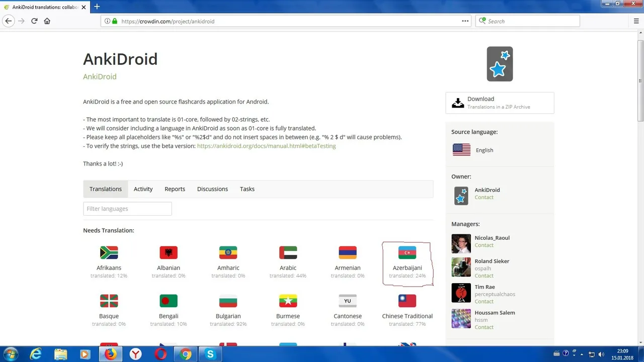Viewport: 644px width, 362px height.
Task: Open the page actions three-dot menu
Action: coord(465,21)
